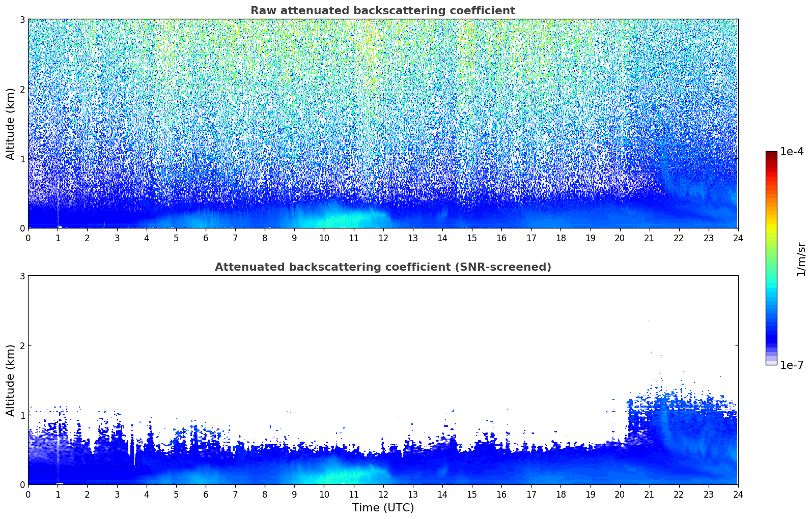Click hour tick '9' under the raw plot
Viewport: 812px width, 519px height.
tap(294, 238)
